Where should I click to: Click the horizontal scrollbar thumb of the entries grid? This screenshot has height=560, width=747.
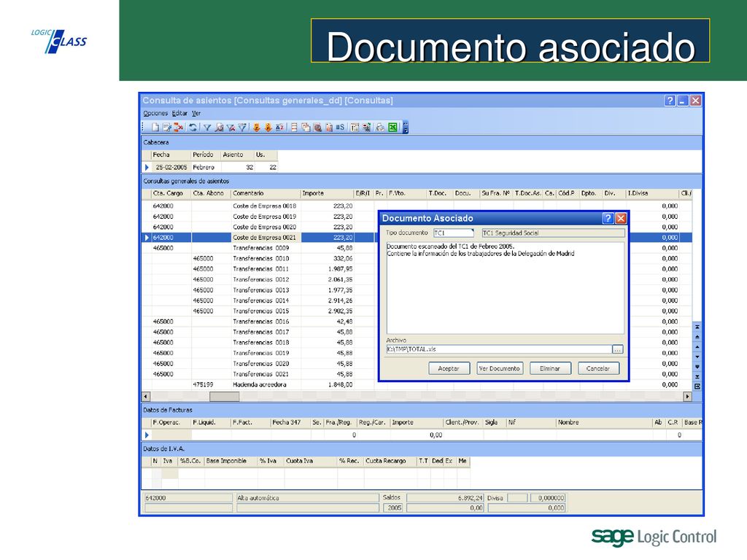click(225, 396)
